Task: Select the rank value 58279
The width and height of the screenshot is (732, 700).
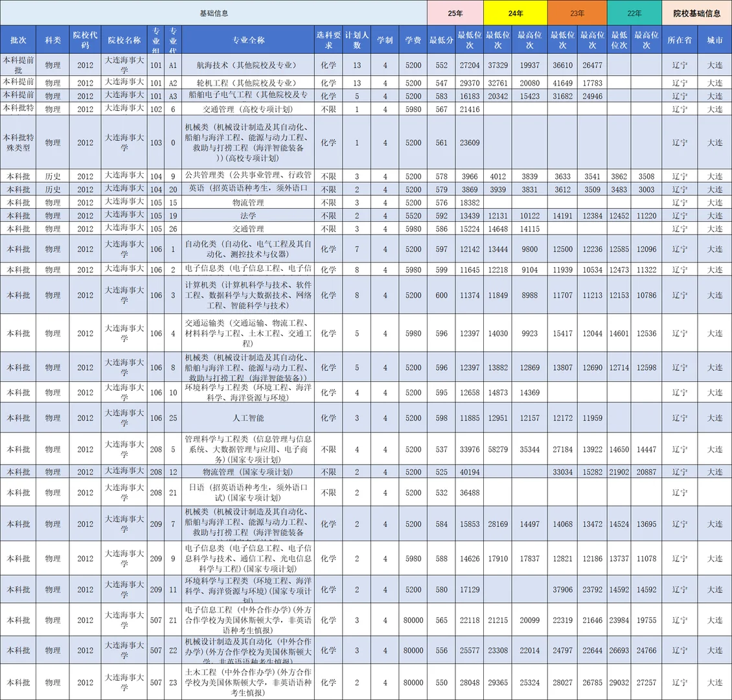Action: click(x=498, y=449)
